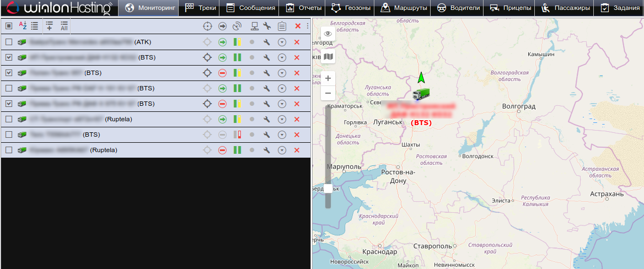Open properties wrench for the ATK unit
This screenshot has width=644, height=269.
[267, 42]
